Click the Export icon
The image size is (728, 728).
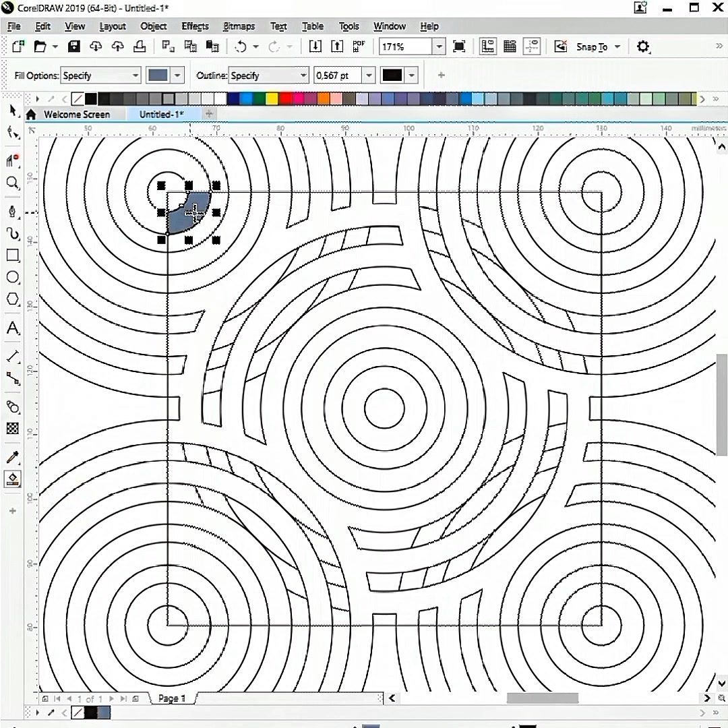pyautogui.click(x=337, y=47)
